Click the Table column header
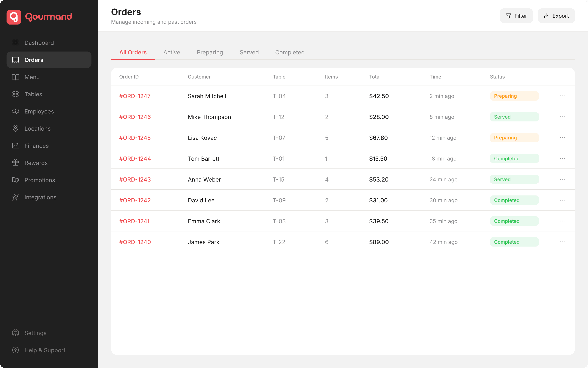This screenshot has height=368, width=588. pyautogui.click(x=279, y=77)
